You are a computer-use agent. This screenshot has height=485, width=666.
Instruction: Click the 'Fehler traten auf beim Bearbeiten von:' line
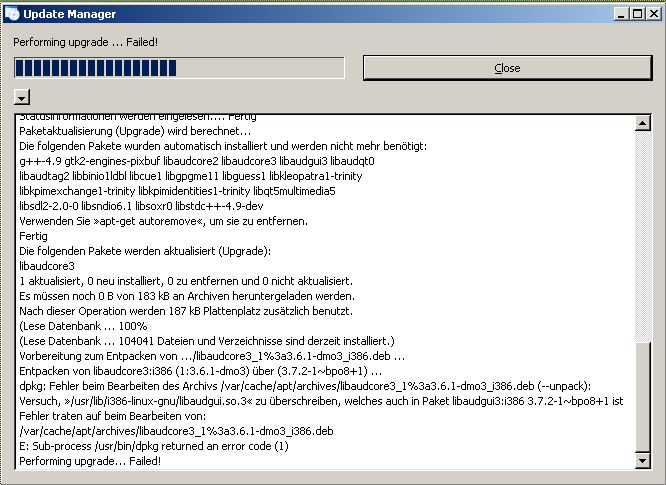(112, 415)
